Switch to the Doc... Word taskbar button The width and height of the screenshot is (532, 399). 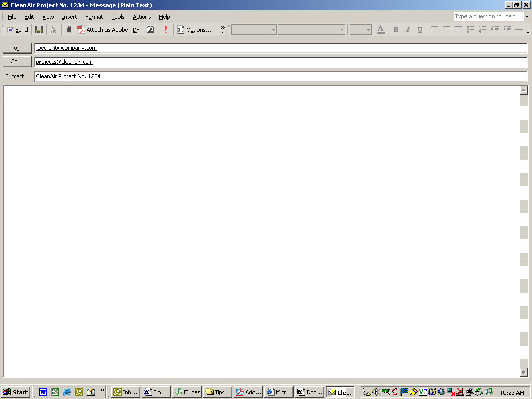(x=310, y=392)
